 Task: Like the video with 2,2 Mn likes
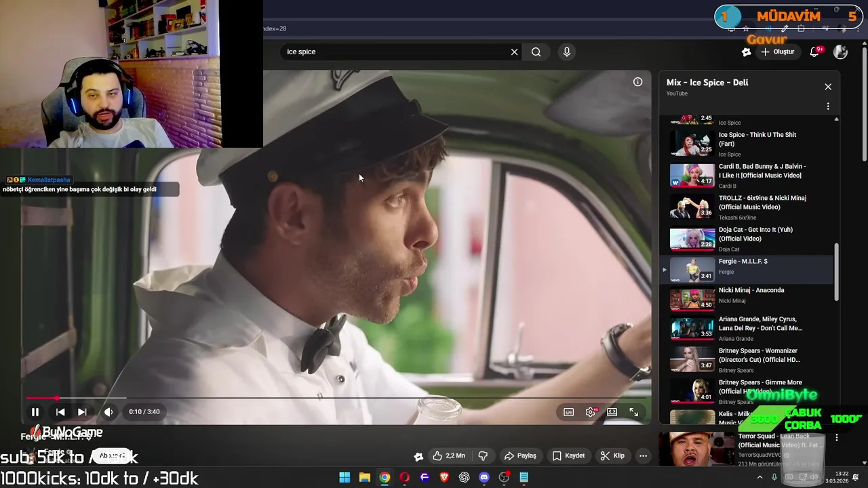click(x=449, y=455)
